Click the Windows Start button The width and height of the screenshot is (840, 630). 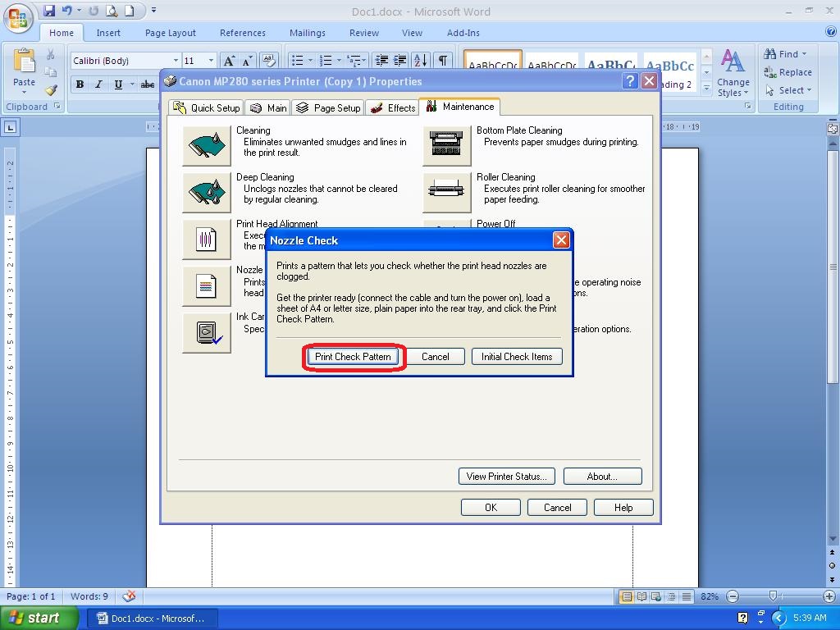(39, 619)
